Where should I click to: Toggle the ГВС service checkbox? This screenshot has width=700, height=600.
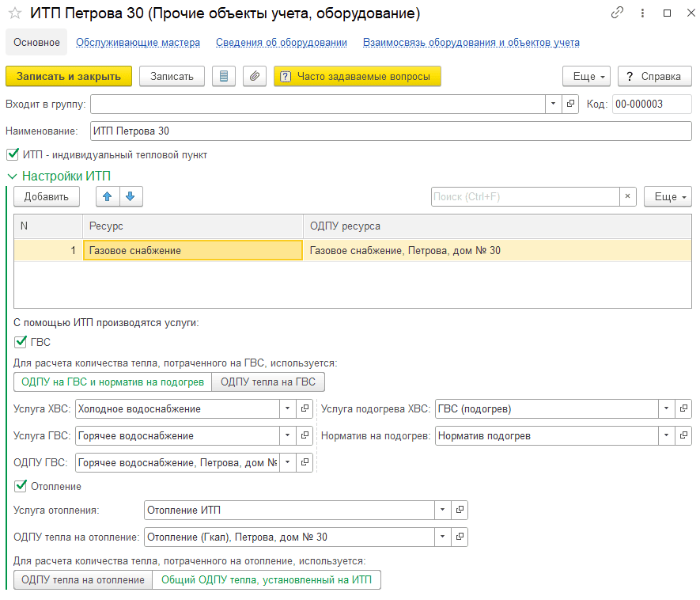click(x=21, y=342)
